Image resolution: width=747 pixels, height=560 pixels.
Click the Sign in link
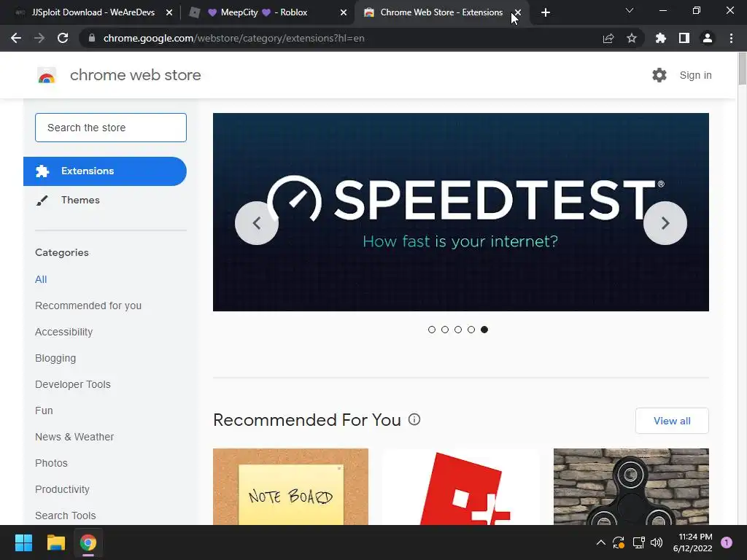pyautogui.click(x=695, y=75)
